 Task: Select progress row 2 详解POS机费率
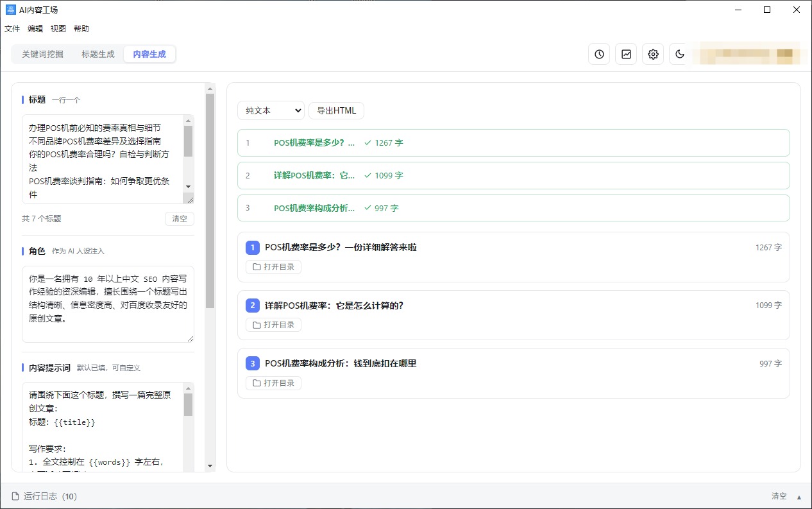513,175
